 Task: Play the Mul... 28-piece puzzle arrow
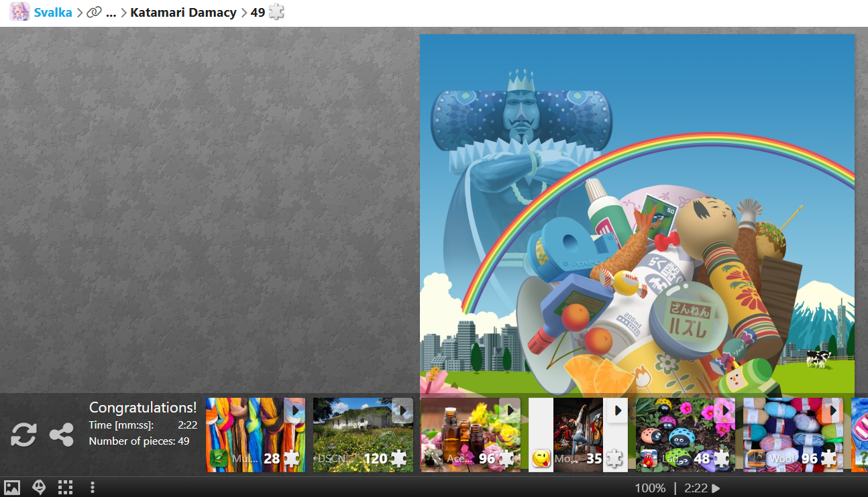point(294,410)
